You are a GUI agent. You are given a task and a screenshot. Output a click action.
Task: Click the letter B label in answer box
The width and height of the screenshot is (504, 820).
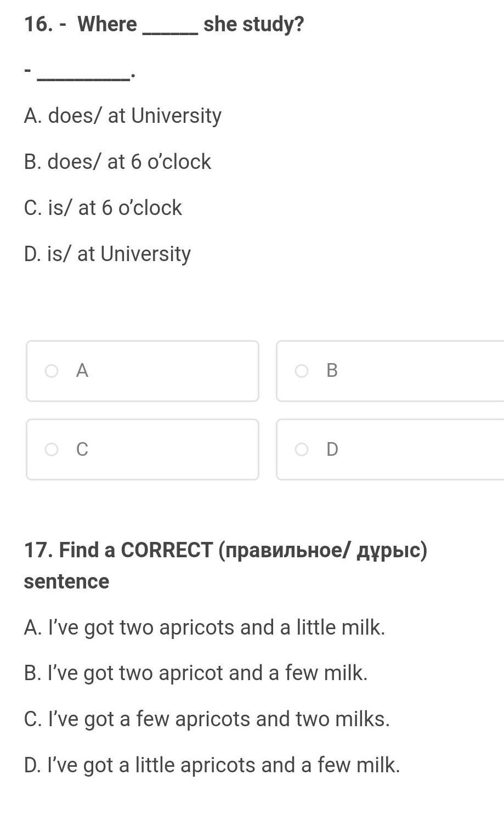click(x=332, y=371)
